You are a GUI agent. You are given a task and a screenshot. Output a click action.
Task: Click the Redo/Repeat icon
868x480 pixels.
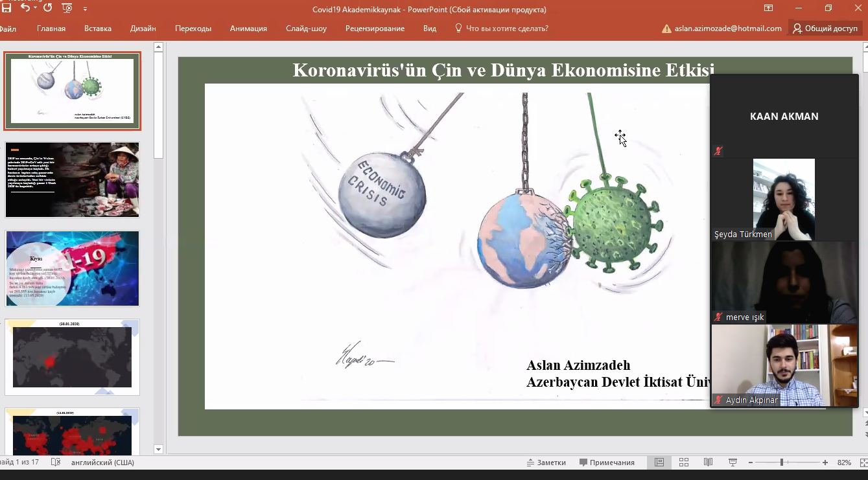[x=48, y=8]
